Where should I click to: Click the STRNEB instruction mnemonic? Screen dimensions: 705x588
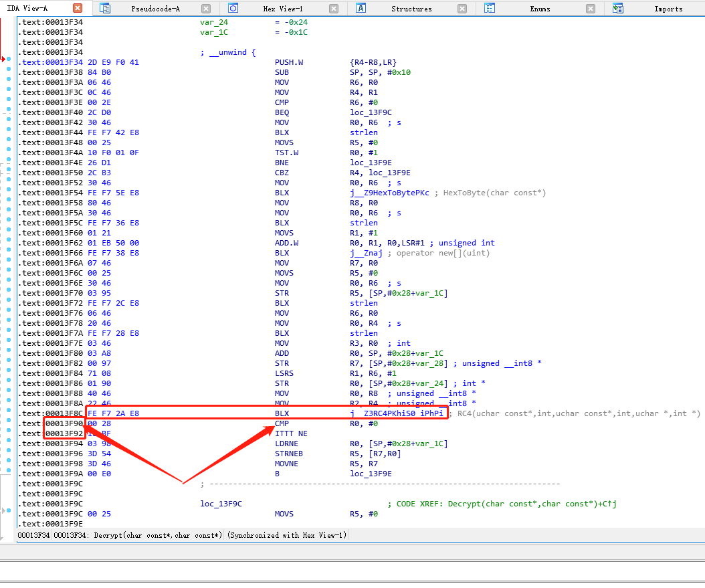point(289,454)
